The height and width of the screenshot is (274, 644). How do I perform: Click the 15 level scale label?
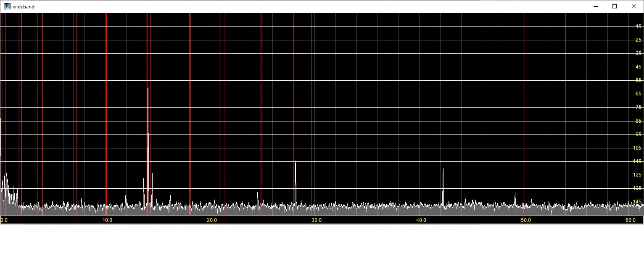(639, 26)
